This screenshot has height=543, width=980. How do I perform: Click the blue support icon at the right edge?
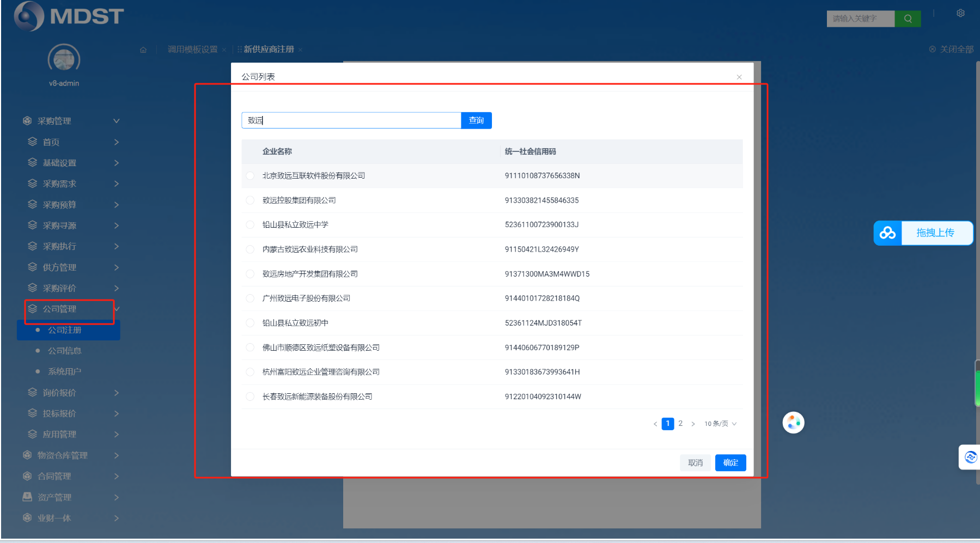[x=970, y=457]
